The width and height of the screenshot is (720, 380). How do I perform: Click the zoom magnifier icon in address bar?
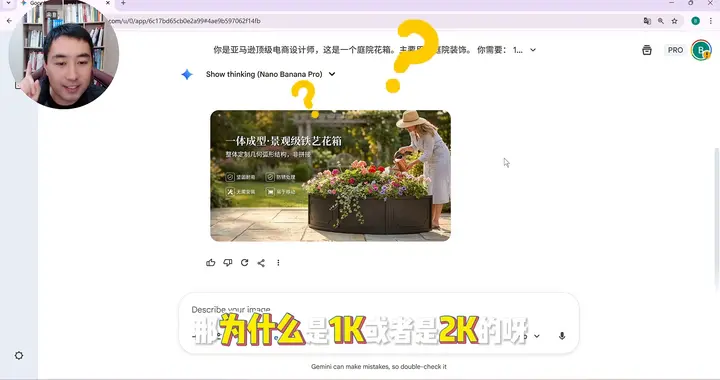click(661, 21)
